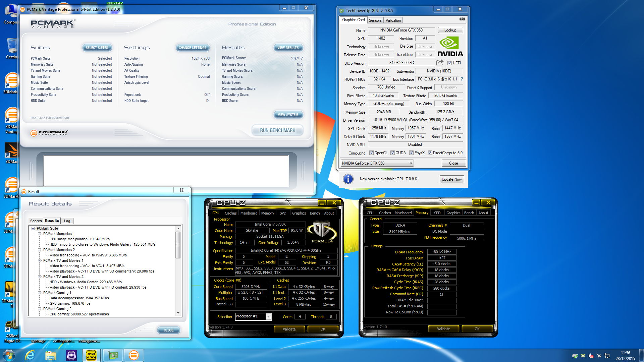This screenshot has width=644, height=362.
Task: Click the CHANGE SETTINGS button
Action: 193,48
